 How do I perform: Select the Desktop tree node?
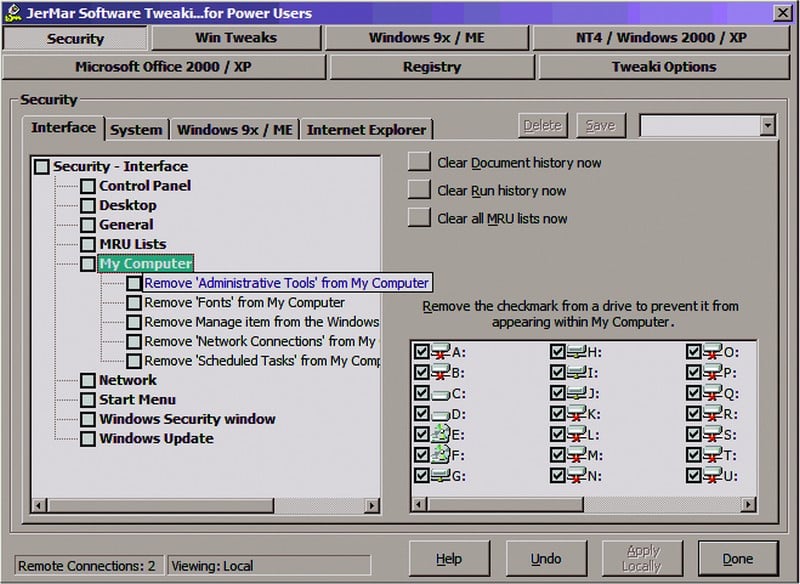[x=128, y=205]
